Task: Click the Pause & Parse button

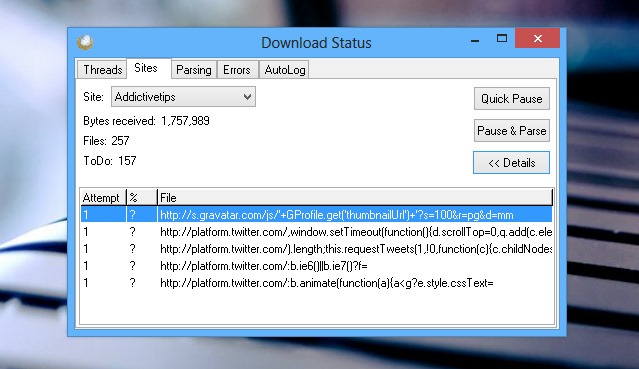Action: click(511, 130)
